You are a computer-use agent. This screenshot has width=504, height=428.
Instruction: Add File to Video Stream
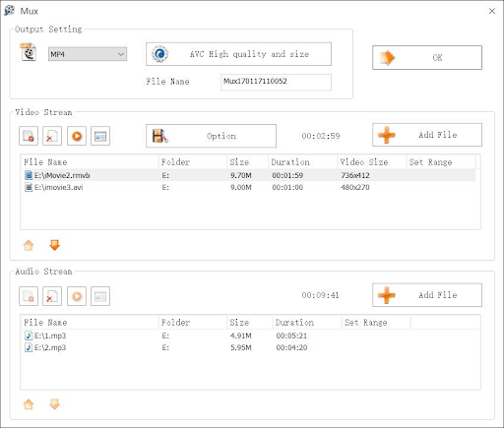[x=427, y=135]
